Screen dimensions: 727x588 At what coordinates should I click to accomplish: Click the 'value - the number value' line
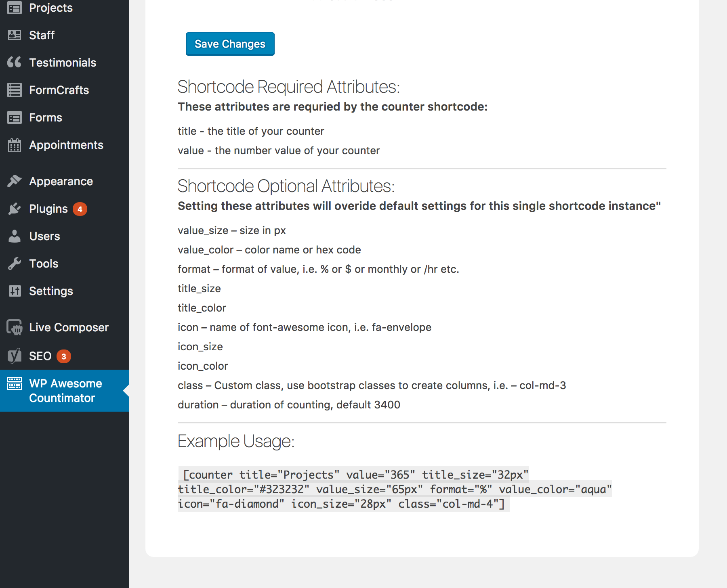coord(279,151)
